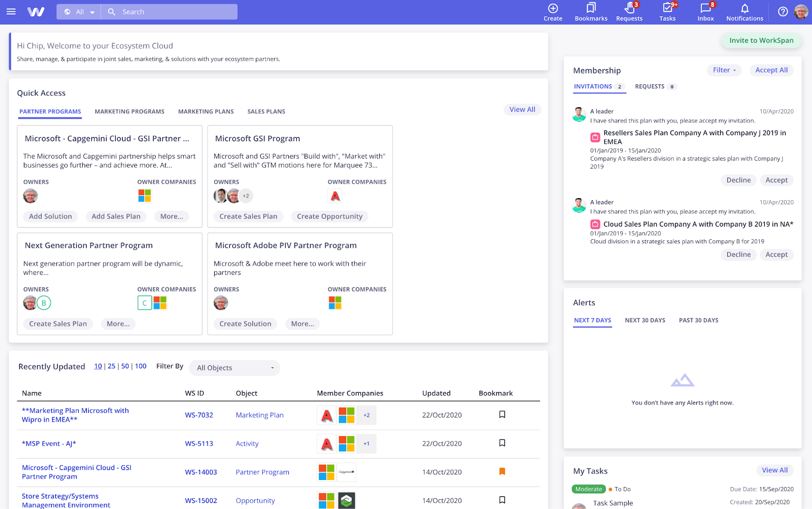This screenshot has width=812, height=509.
Task: Show 100 recently updated items
Action: click(x=141, y=366)
